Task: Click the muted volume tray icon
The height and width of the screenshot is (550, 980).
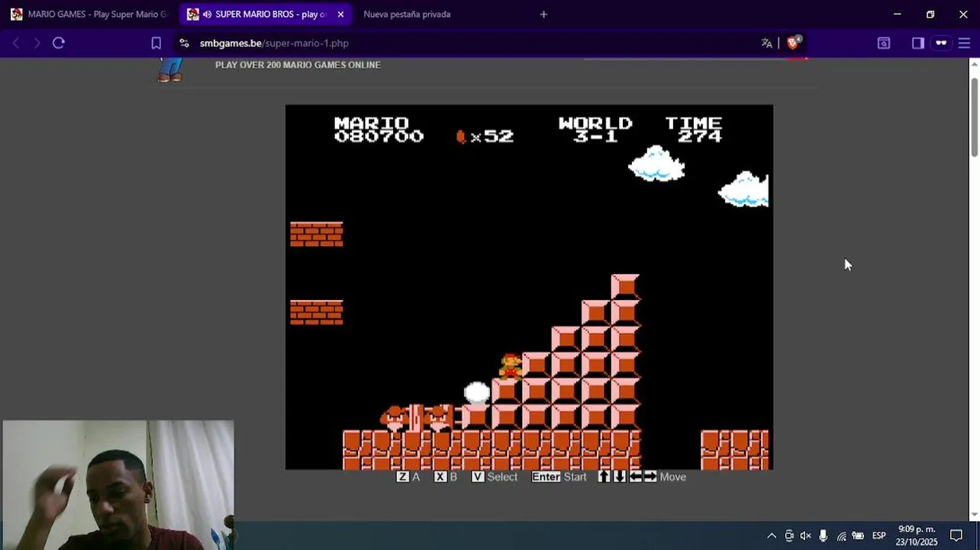Action: tap(805, 535)
